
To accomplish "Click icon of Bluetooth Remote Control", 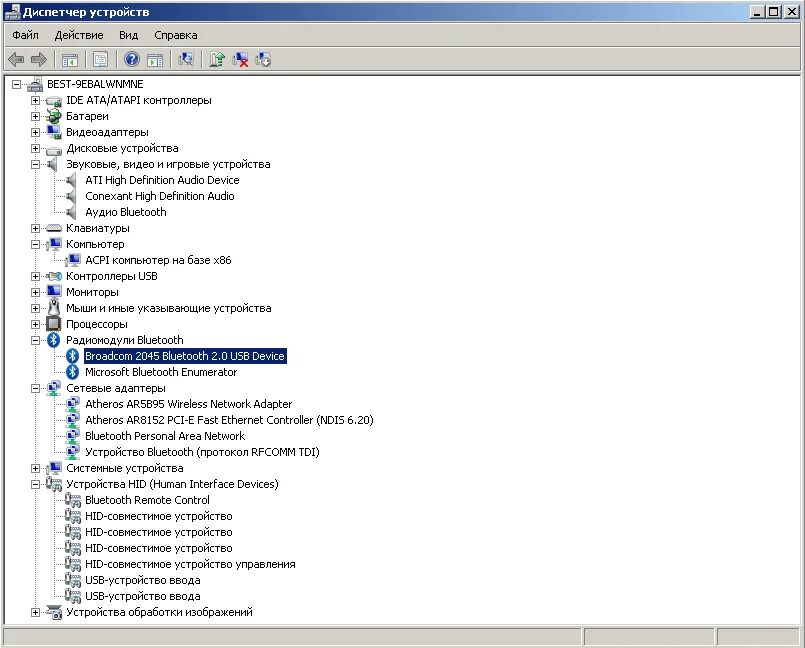I will pyautogui.click(x=72, y=500).
